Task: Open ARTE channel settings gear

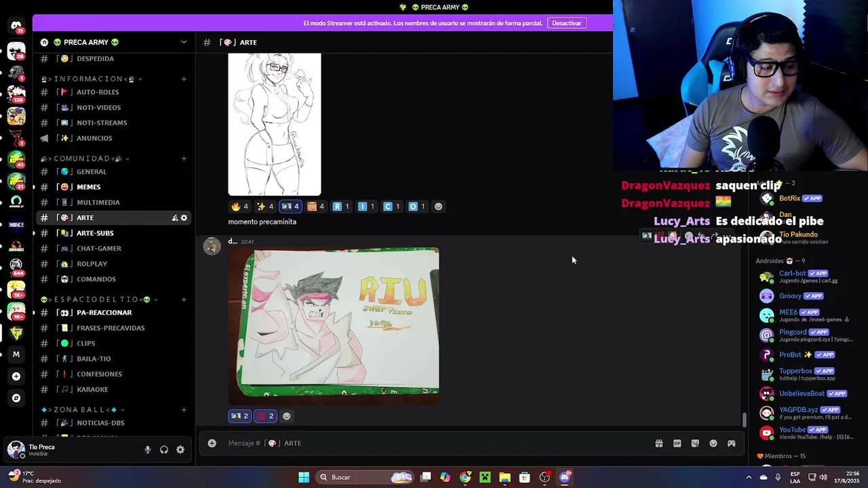Action: coord(184,218)
